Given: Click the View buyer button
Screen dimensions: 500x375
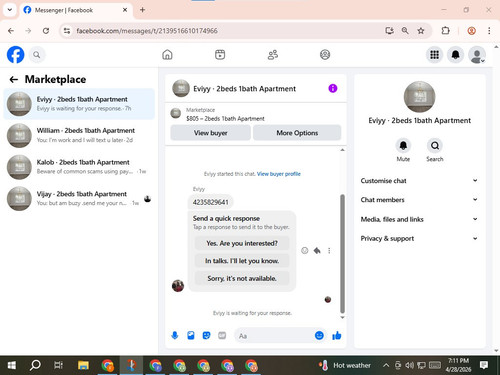Looking at the screenshot, I should (x=210, y=133).
